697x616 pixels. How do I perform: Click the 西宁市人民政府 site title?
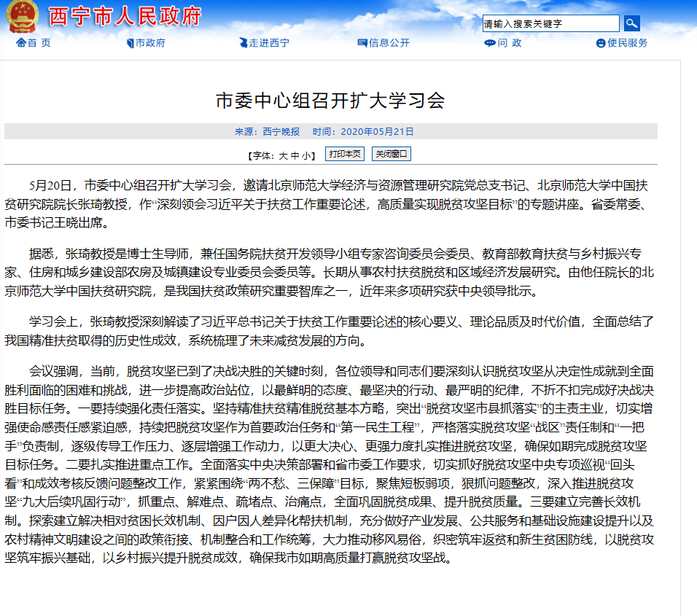124,16
